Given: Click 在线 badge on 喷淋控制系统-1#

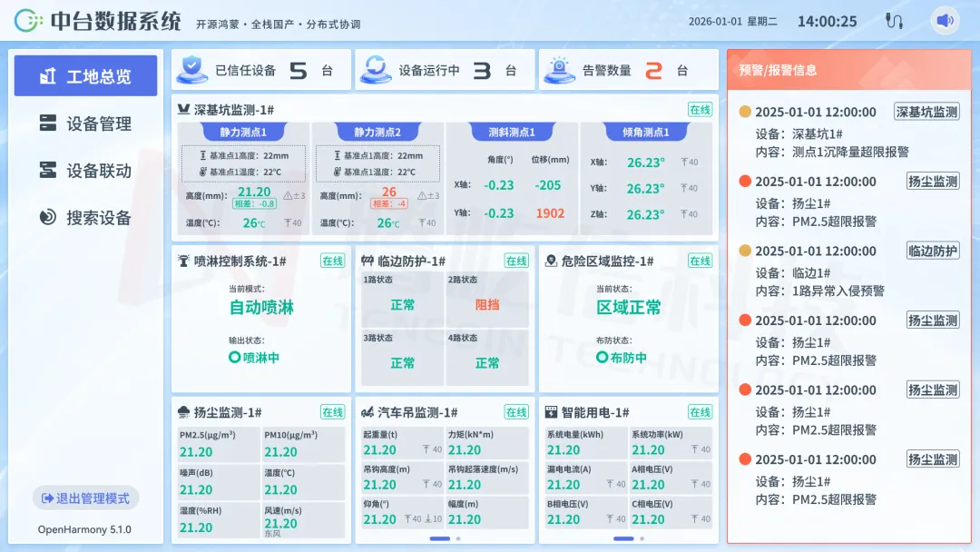Looking at the screenshot, I should pyautogui.click(x=332, y=261).
